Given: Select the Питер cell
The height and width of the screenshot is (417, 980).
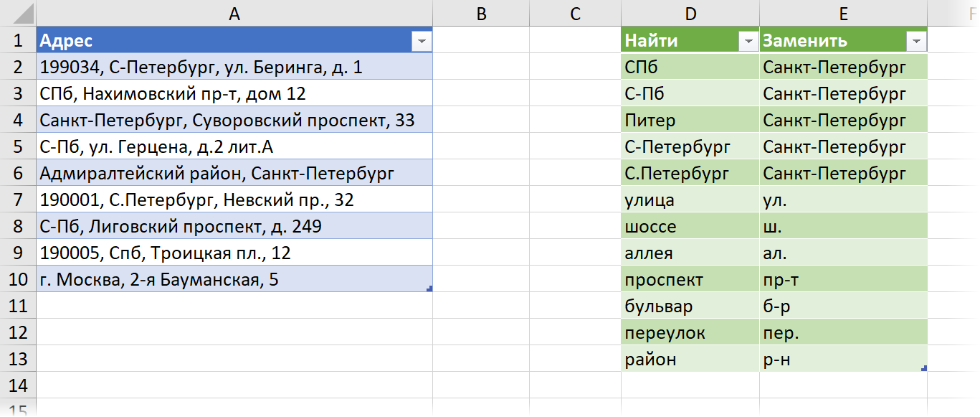Looking at the screenshot, I should coord(690,121).
